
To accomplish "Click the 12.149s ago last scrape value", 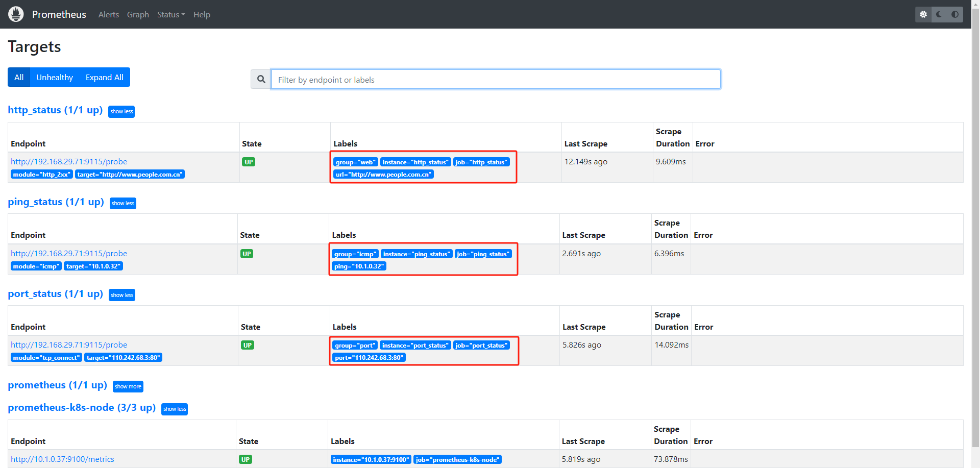I will click(x=585, y=161).
